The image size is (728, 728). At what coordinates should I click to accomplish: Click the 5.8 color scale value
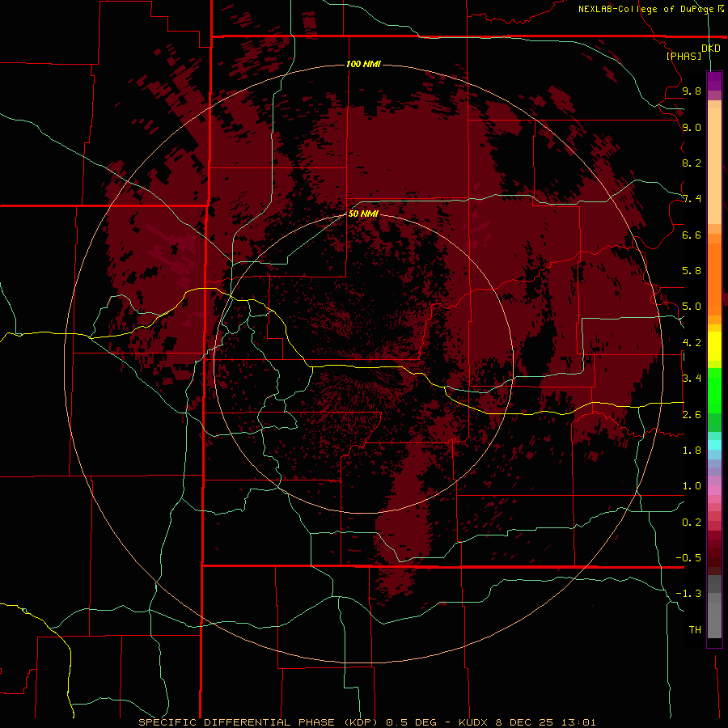pos(692,271)
